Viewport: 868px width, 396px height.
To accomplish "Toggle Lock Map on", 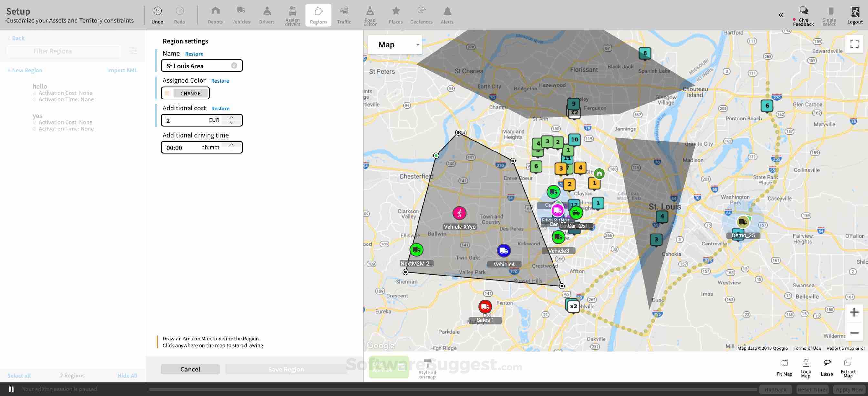I will point(806,367).
